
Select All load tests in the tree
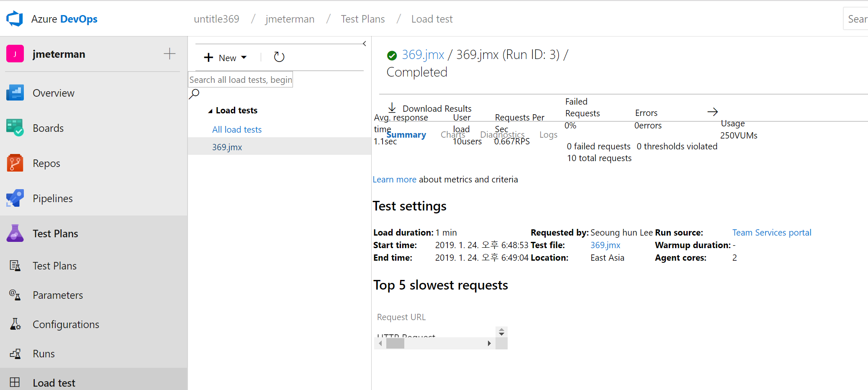(237, 130)
